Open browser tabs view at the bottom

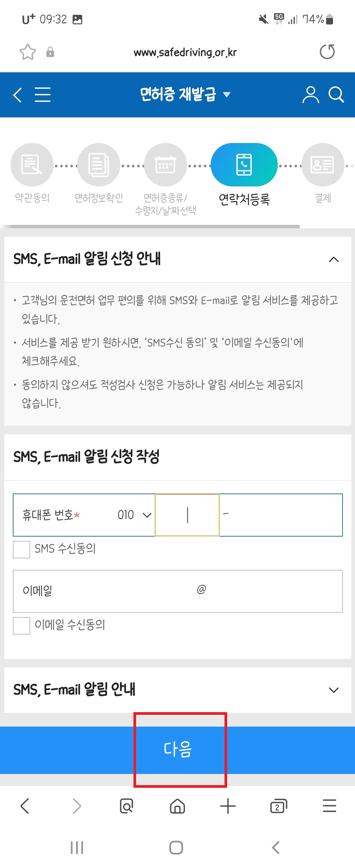278,806
